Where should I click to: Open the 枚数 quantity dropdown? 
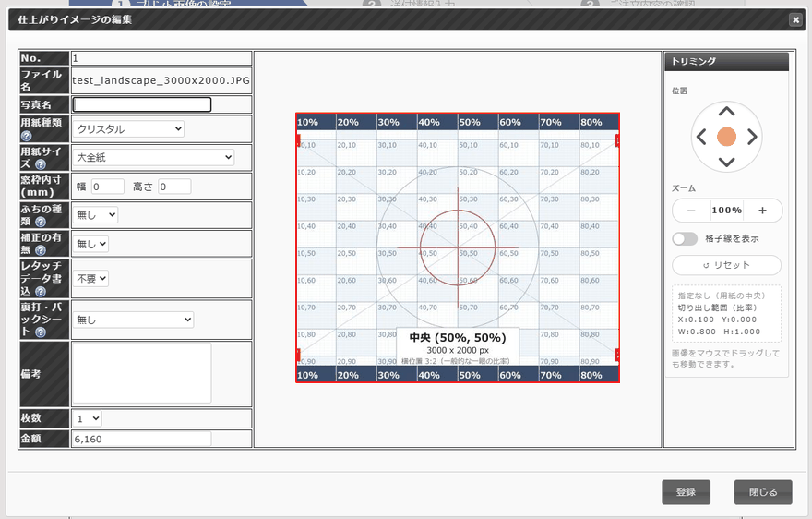(x=88, y=418)
